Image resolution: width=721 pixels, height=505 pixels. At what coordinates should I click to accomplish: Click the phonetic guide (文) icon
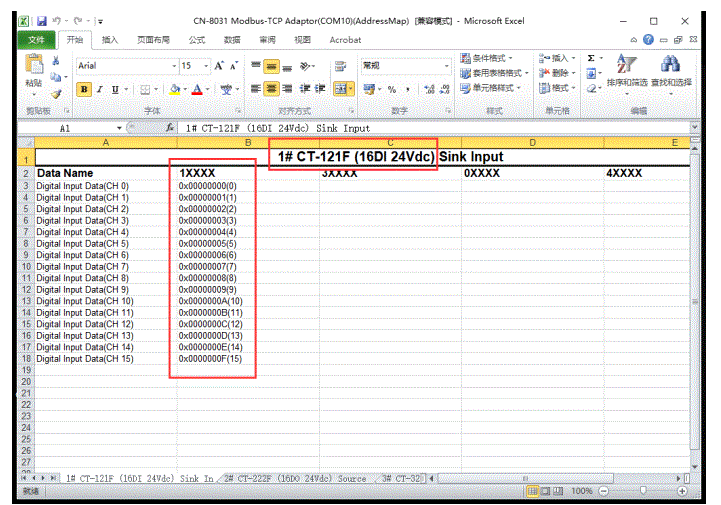(x=226, y=89)
